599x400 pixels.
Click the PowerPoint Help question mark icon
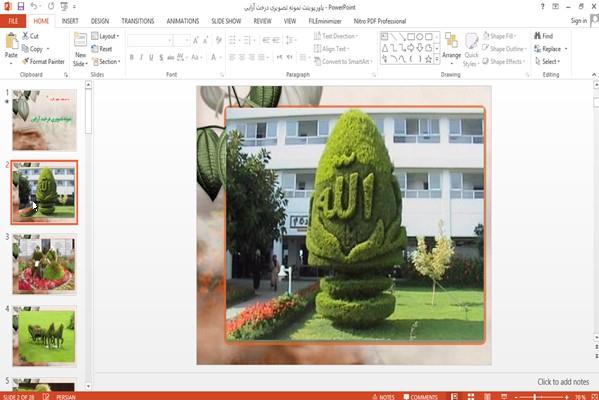(542, 6)
